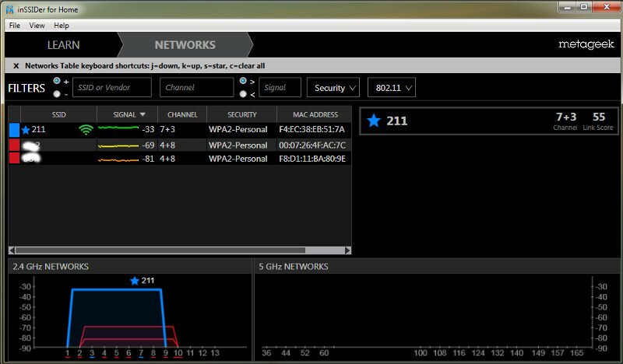Open the 802.11 filter dropdown

pyautogui.click(x=392, y=87)
